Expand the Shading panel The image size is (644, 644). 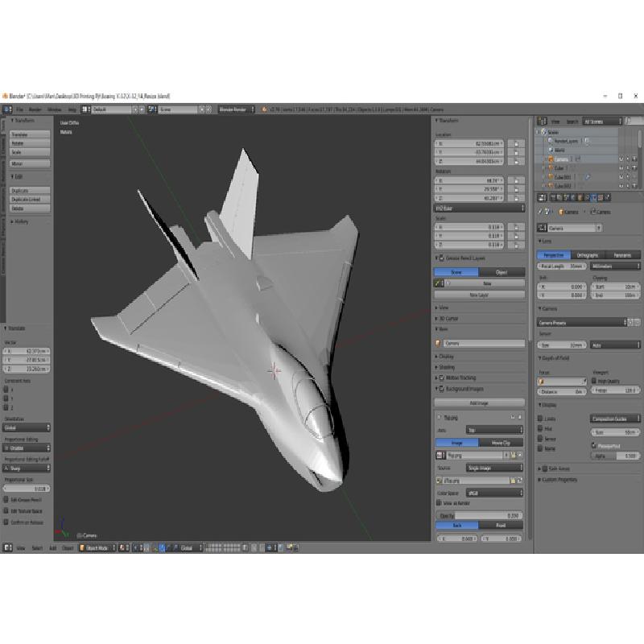pos(445,367)
